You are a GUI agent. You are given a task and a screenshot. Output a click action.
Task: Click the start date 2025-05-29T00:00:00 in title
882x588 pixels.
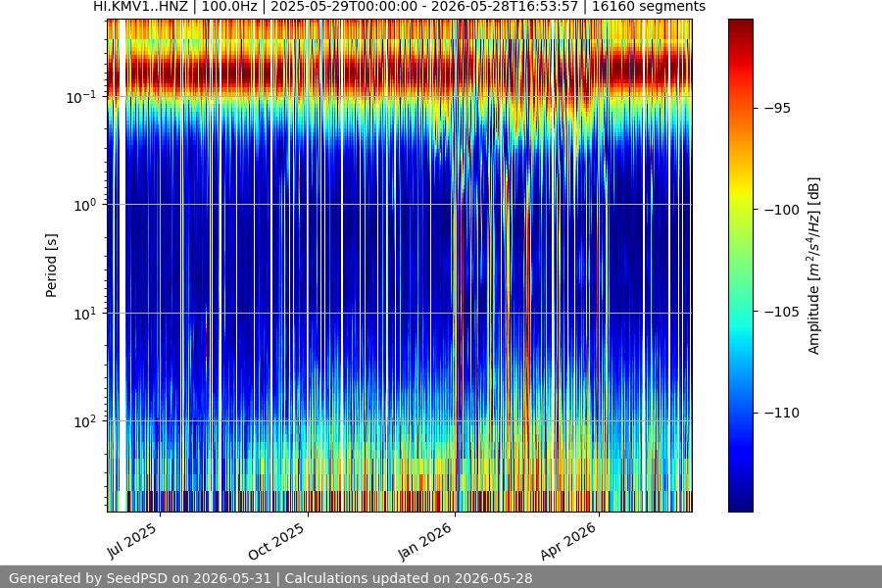344,6
